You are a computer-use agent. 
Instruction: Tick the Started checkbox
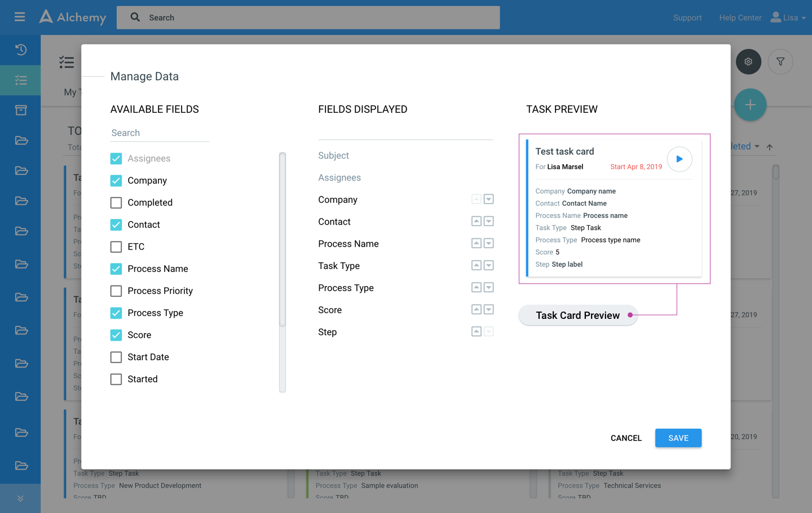(116, 379)
